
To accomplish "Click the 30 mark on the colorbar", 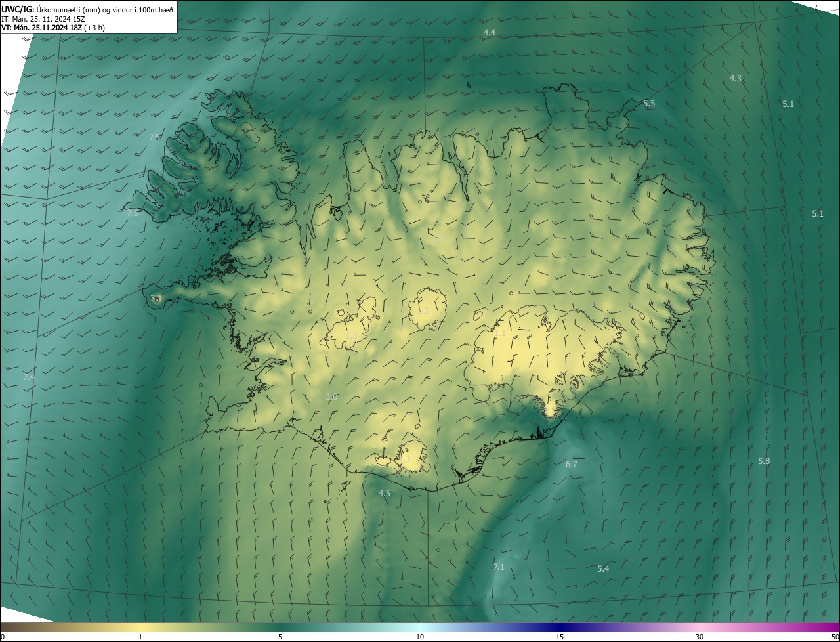I will 700,637.
